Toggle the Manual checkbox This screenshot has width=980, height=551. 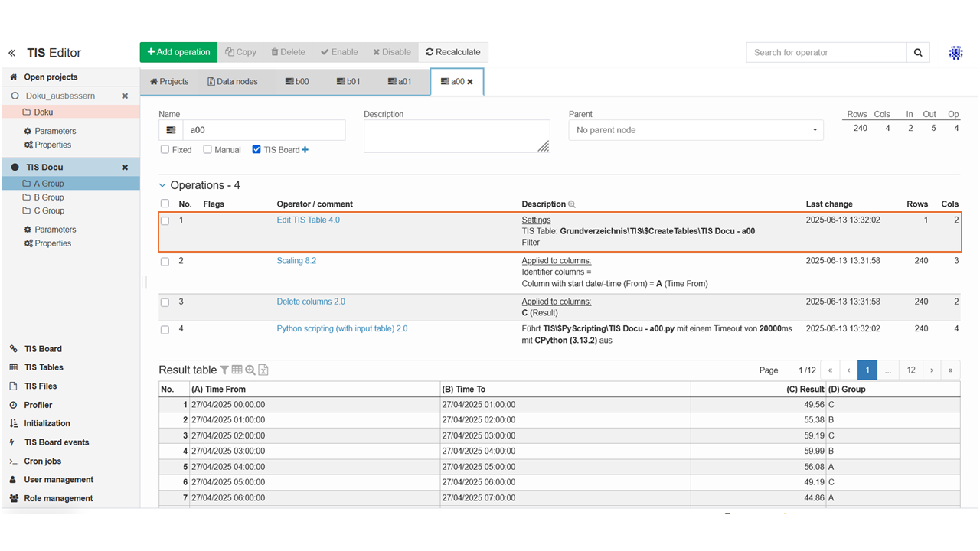(207, 150)
